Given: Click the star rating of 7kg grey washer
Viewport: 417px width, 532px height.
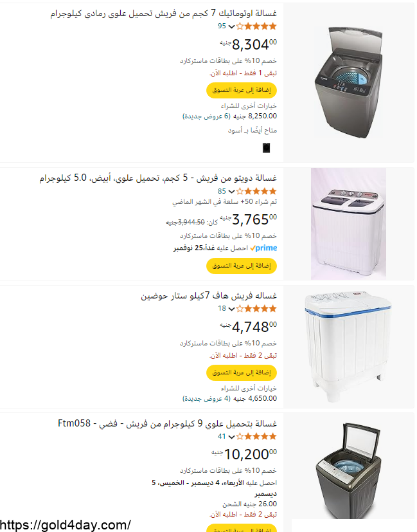Looking at the screenshot, I should click(256, 26).
